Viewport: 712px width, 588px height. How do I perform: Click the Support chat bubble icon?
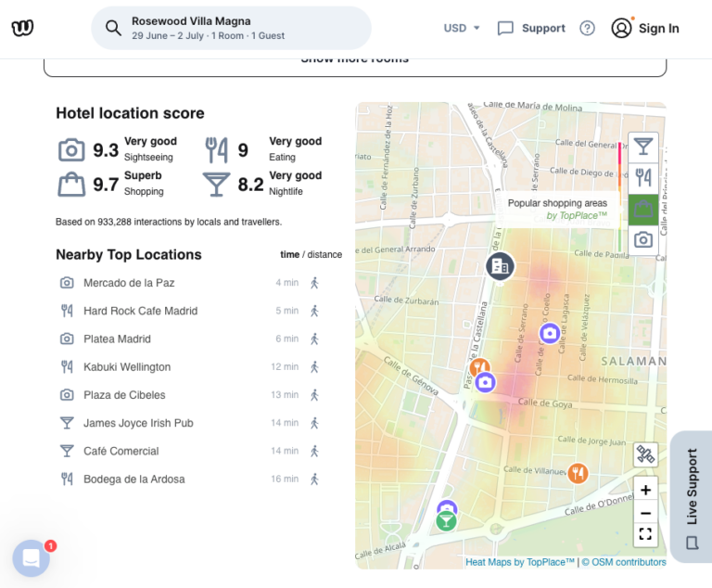(x=505, y=28)
